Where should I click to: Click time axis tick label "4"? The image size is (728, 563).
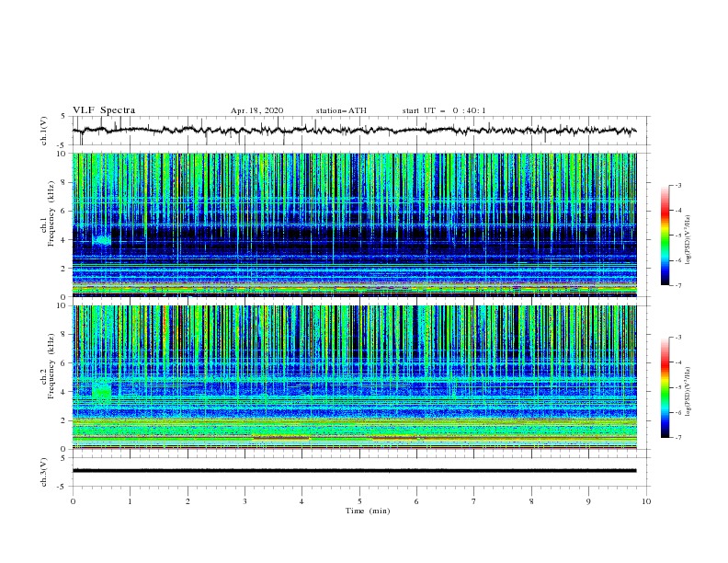pyautogui.click(x=301, y=501)
